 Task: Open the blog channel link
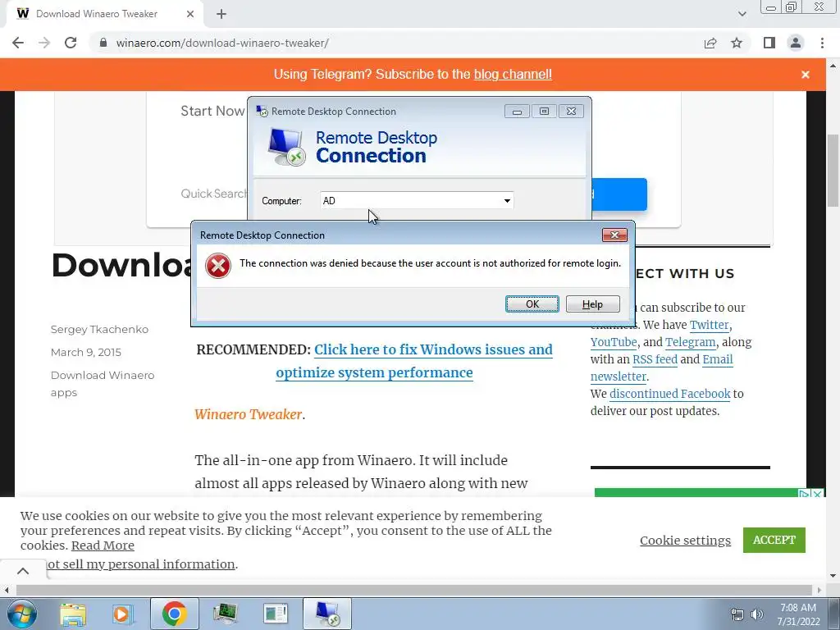(513, 74)
